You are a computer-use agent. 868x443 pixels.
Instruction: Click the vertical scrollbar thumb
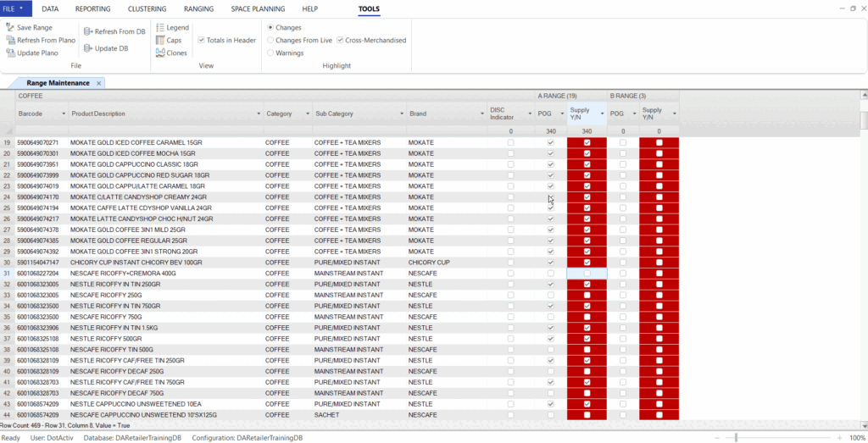864,120
